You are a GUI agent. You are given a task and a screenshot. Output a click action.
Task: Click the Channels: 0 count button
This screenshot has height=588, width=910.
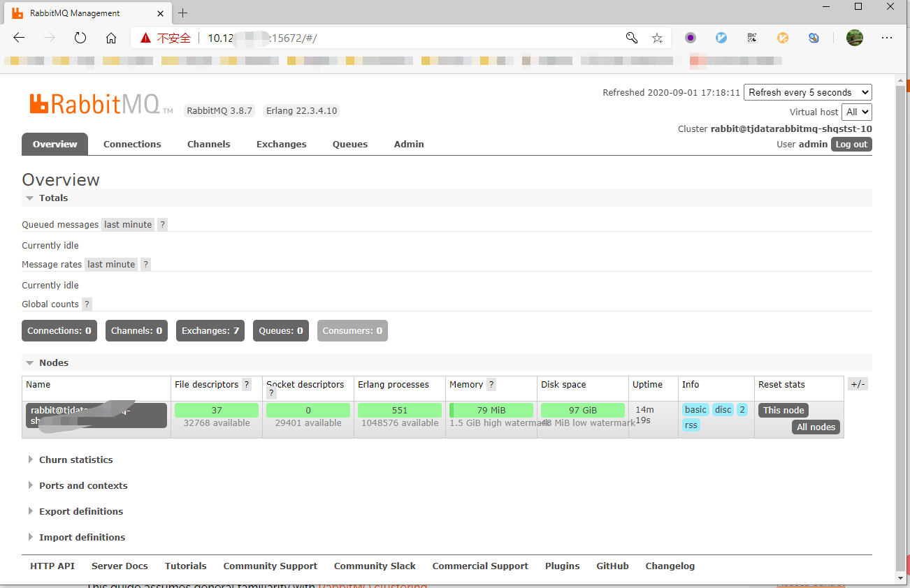[136, 330]
